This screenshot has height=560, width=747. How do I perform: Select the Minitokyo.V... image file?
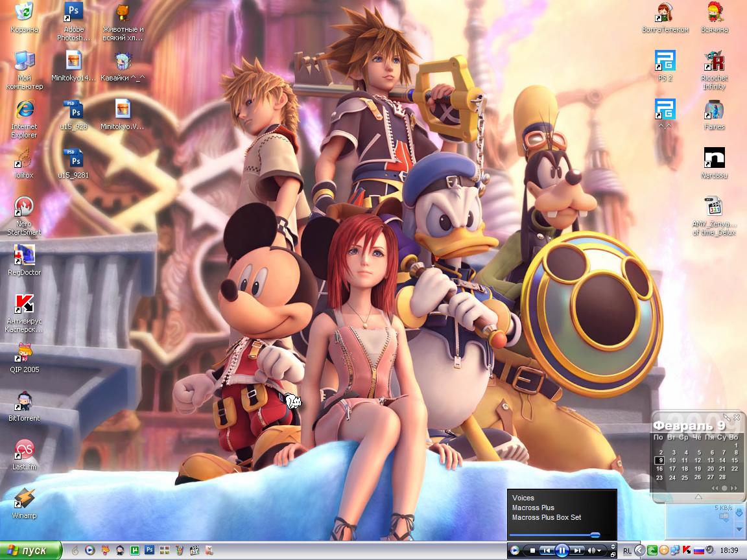coord(123,115)
